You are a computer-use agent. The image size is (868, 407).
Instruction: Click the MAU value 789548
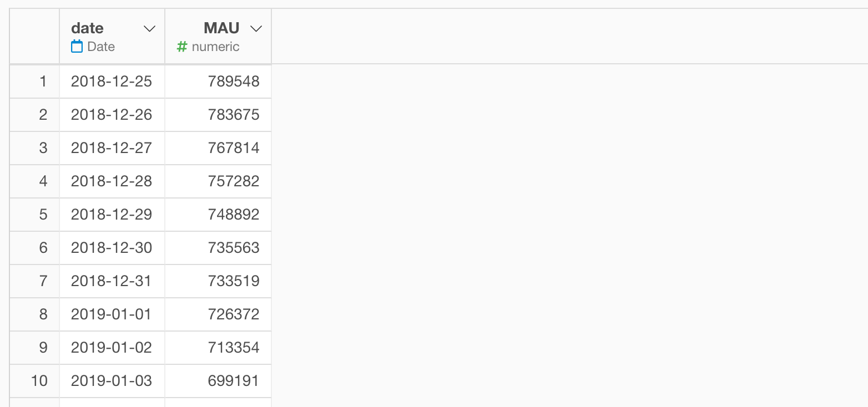[x=234, y=82]
